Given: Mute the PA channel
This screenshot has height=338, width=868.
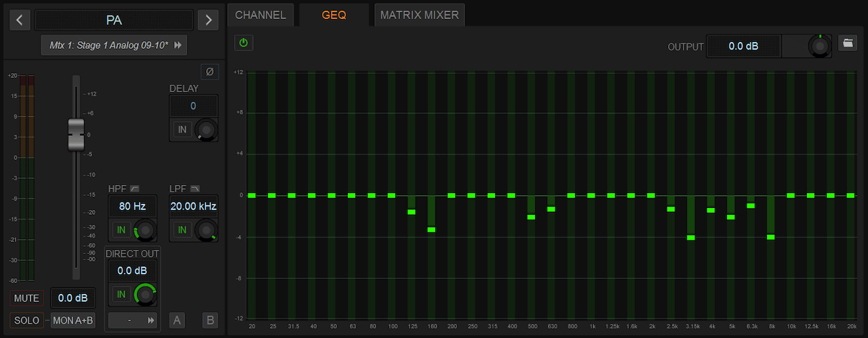Looking at the screenshot, I should pyautogui.click(x=26, y=298).
